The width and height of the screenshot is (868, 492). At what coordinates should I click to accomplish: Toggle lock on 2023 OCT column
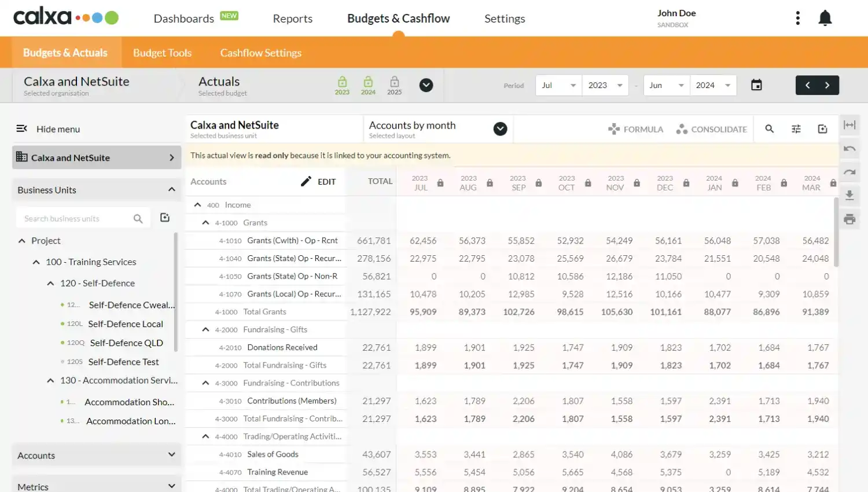click(x=588, y=183)
